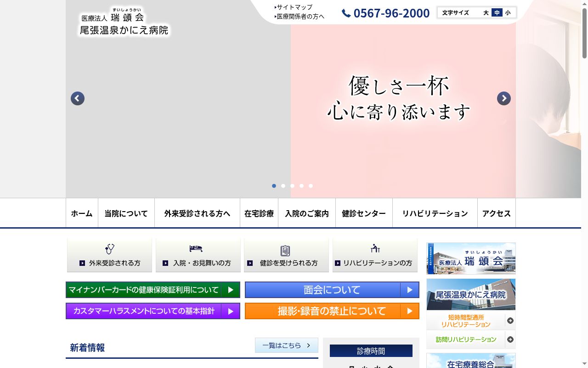Click the arrow on カスタマーハラスメント banner

(231, 311)
